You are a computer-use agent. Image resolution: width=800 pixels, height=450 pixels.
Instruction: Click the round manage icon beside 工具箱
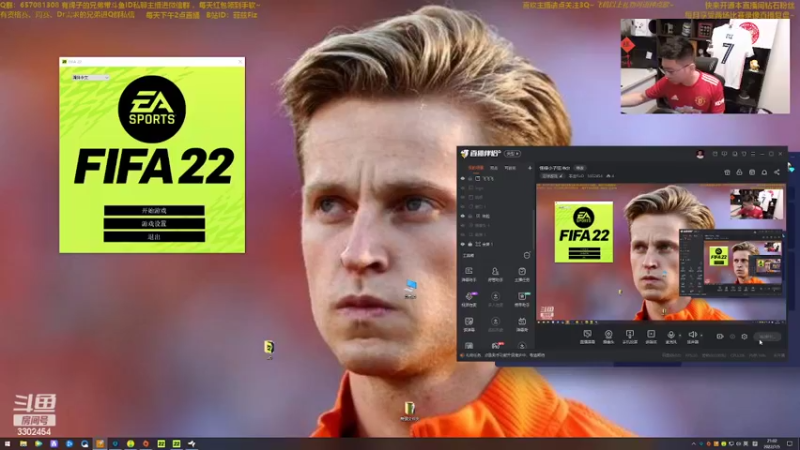[527, 255]
